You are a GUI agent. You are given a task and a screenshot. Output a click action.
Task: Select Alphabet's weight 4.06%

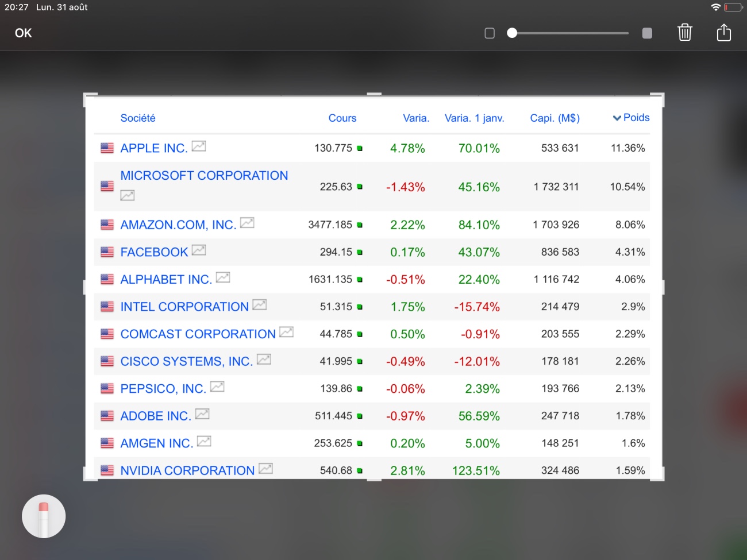click(x=630, y=280)
